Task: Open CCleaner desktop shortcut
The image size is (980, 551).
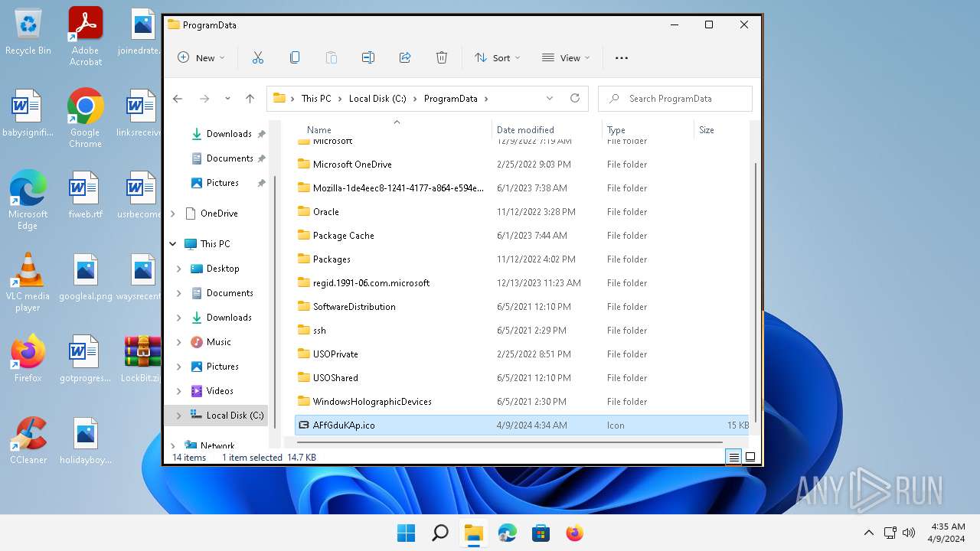Action: pos(28,440)
